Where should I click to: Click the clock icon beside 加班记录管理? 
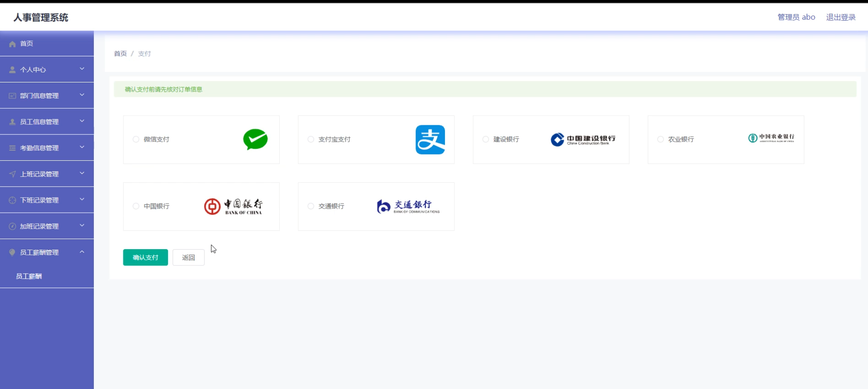tap(12, 226)
